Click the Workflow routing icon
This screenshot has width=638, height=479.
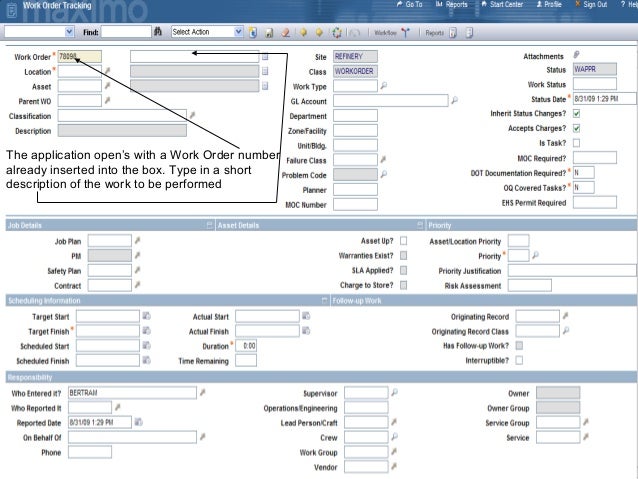coord(405,33)
